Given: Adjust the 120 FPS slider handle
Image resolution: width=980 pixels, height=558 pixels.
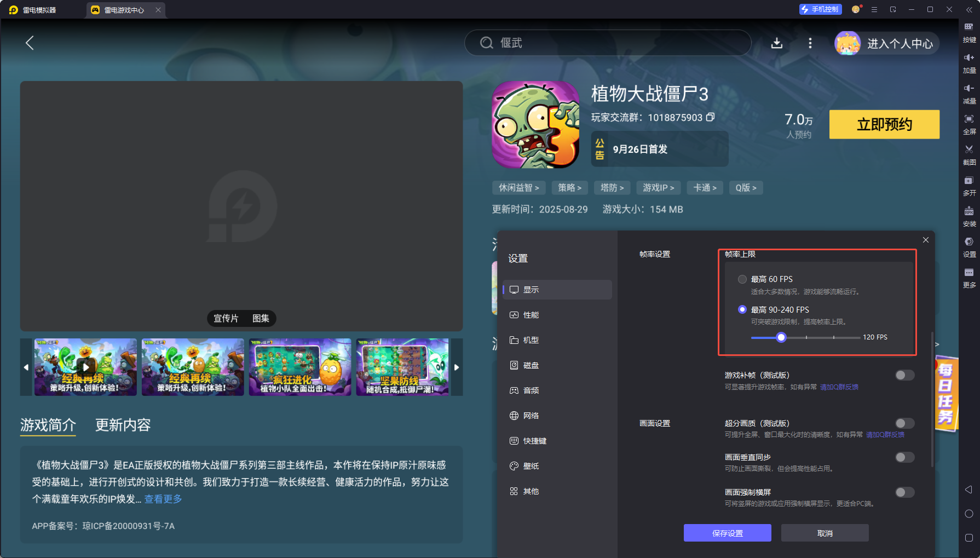Looking at the screenshot, I should (x=781, y=337).
